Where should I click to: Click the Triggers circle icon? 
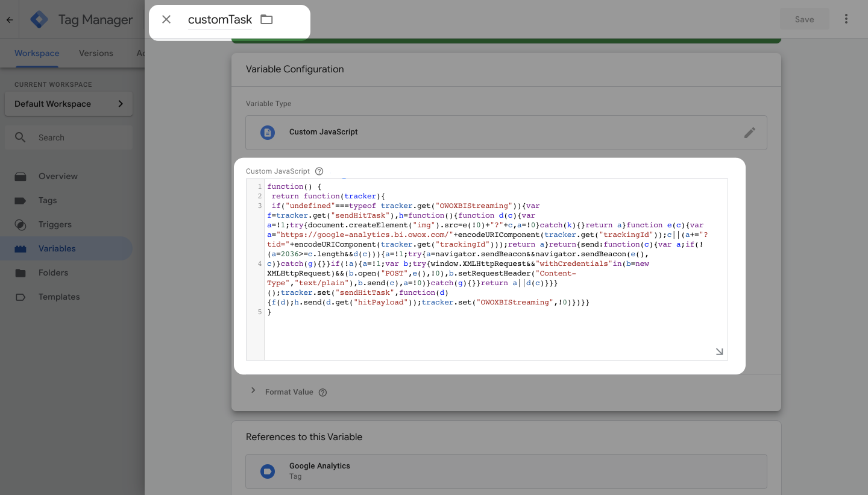click(x=20, y=224)
